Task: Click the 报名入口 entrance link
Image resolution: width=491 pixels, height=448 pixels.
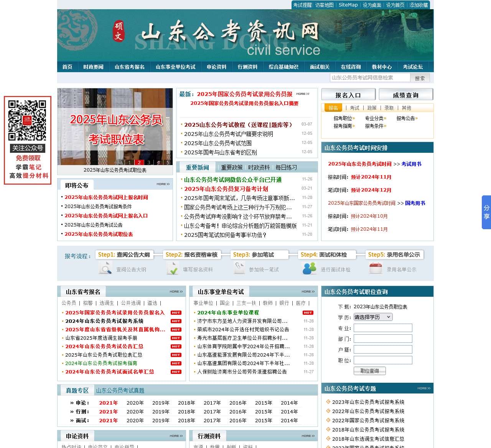Action: [x=348, y=94]
